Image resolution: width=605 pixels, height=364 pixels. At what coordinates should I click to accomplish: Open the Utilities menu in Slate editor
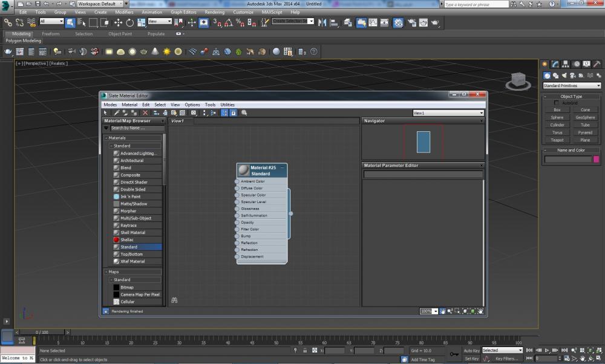click(x=227, y=105)
